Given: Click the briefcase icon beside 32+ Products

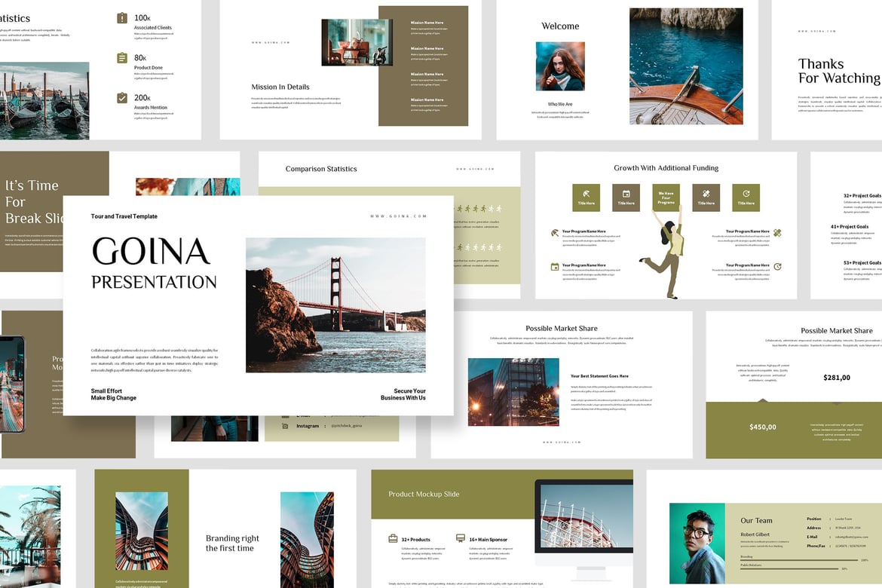Looking at the screenshot, I should [x=394, y=538].
